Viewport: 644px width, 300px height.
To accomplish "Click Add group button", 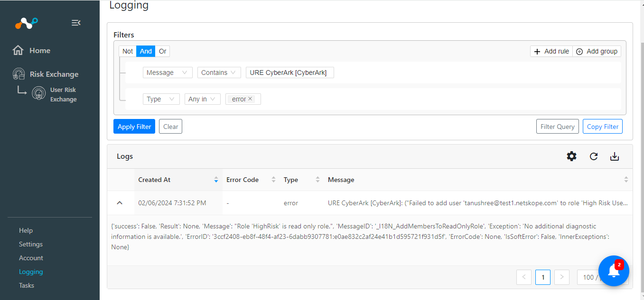I will click(597, 51).
